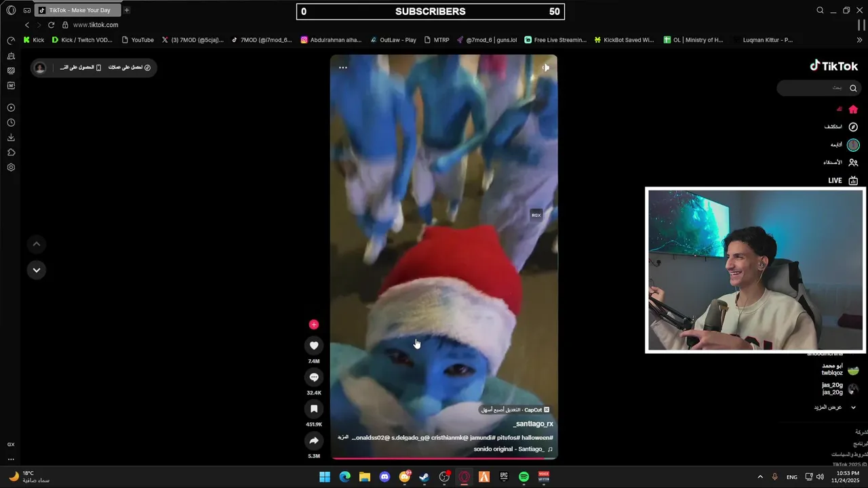Go back in browser history
The image size is (868, 488).
(x=27, y=25)
